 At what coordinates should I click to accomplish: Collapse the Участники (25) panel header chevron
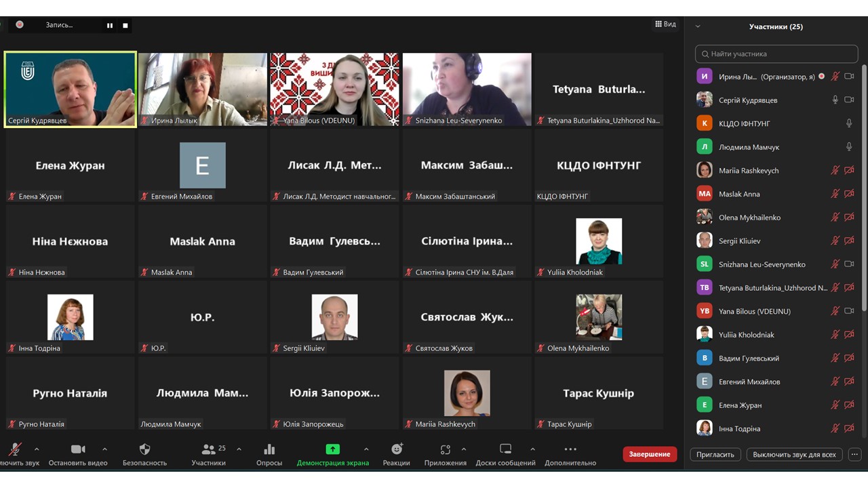pyautogui.click(x=698, y=27)
